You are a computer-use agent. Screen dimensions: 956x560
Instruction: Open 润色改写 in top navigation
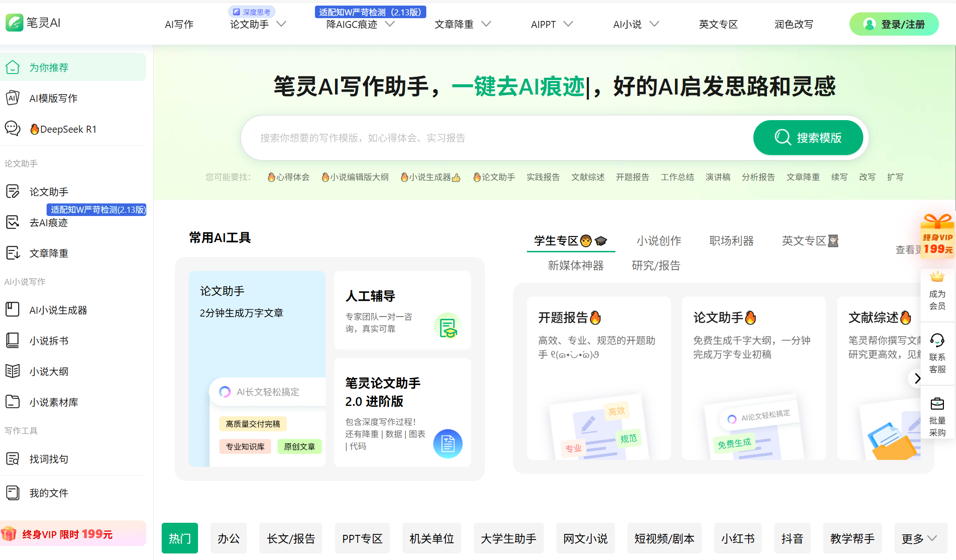coord(794,24)
